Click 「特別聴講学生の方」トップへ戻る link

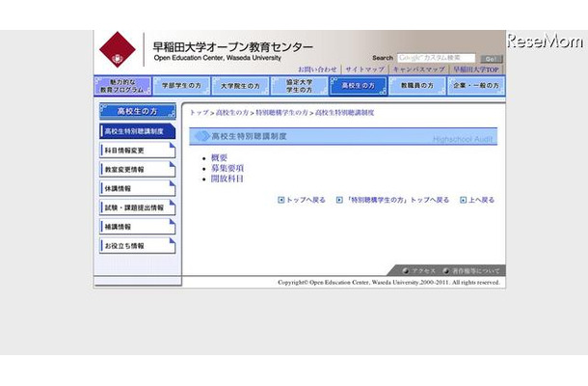click(397, 200)
